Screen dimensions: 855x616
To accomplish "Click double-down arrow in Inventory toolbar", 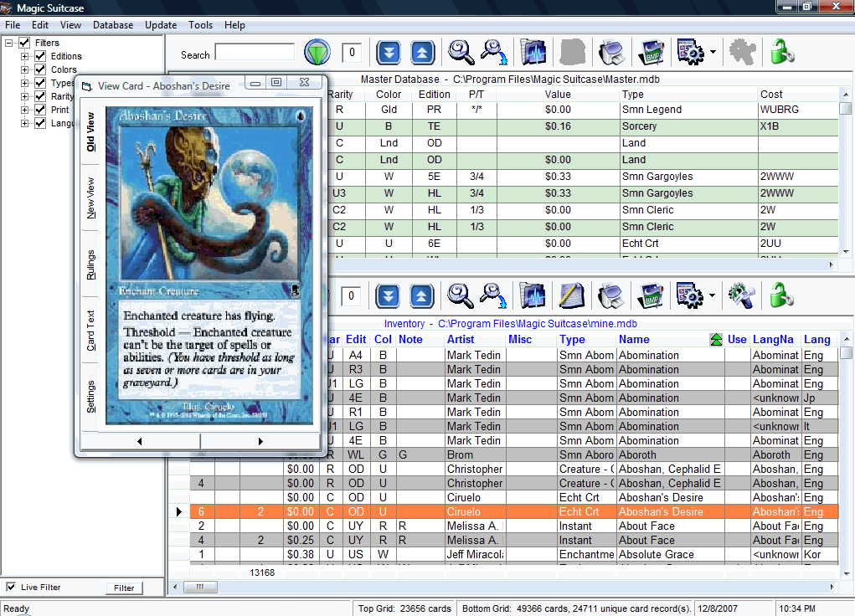I will tap(388, 296).
